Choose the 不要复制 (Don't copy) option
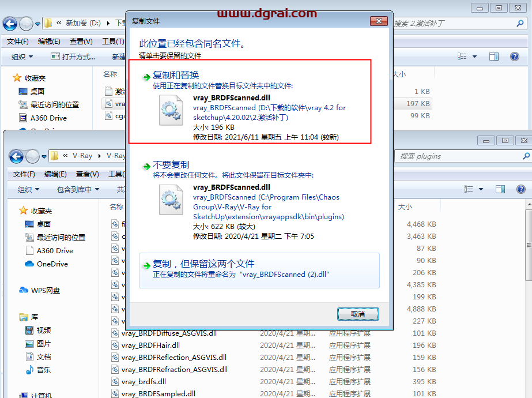This screenshot has width=532, height=398. (171, 166)
